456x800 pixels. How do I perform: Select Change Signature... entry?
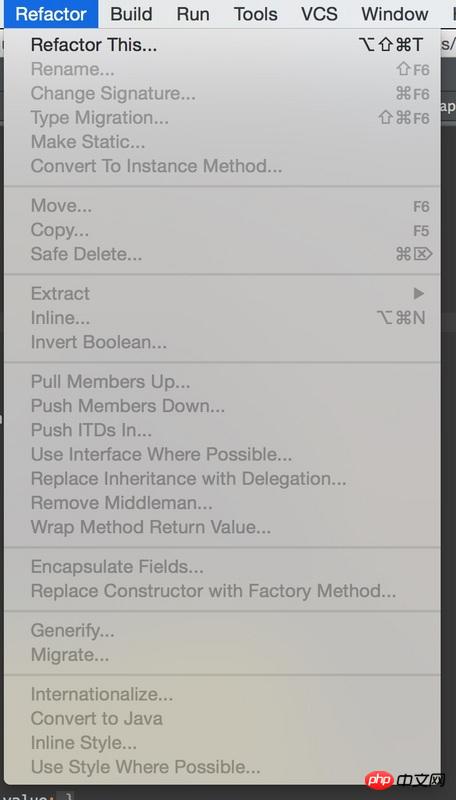222,94
